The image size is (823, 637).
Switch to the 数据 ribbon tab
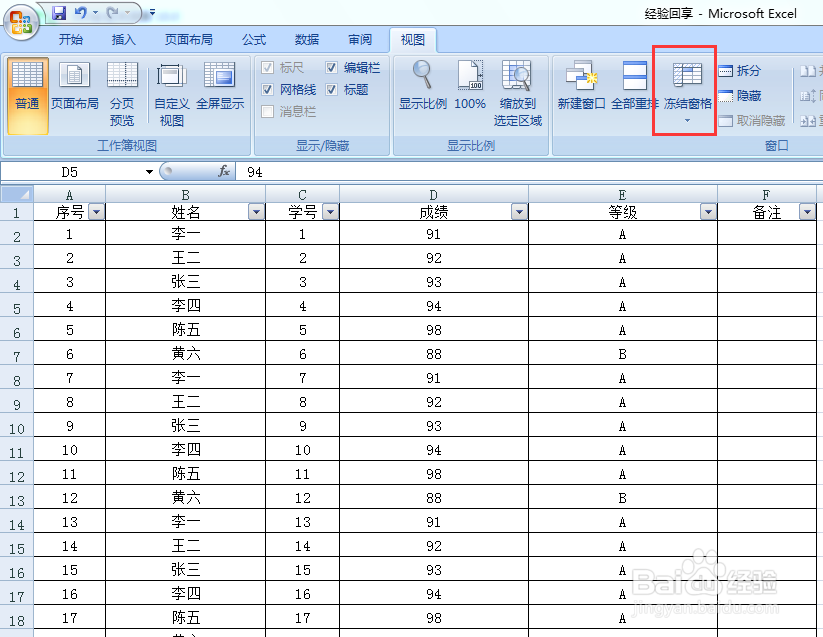306,40
